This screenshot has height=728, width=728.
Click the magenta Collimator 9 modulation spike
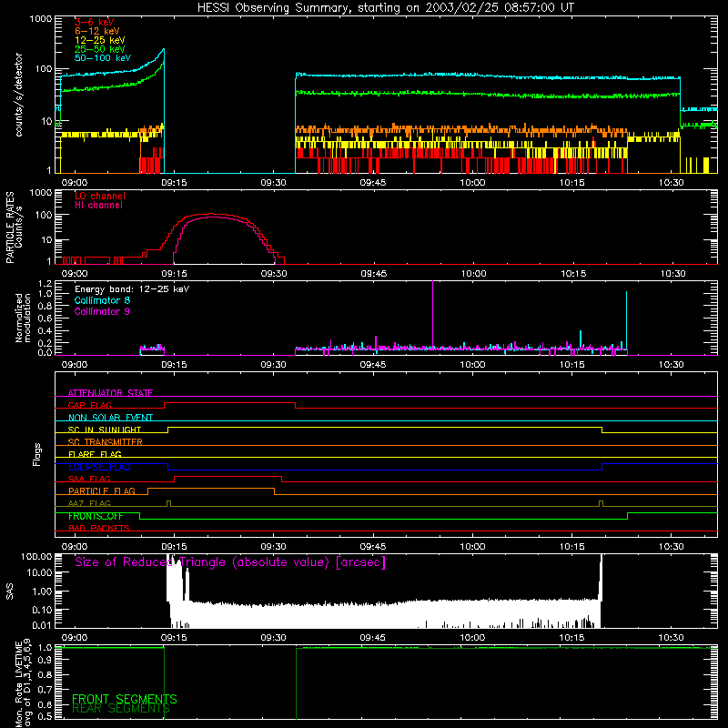coord(433,314)
